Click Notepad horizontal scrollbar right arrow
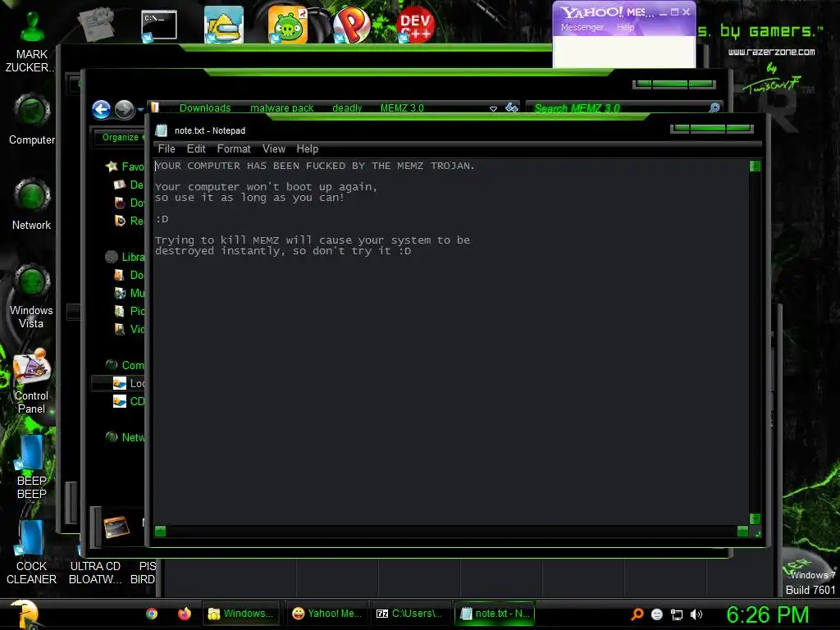The image size is (840, 630). pyautogui.click(x=742, y=532)
